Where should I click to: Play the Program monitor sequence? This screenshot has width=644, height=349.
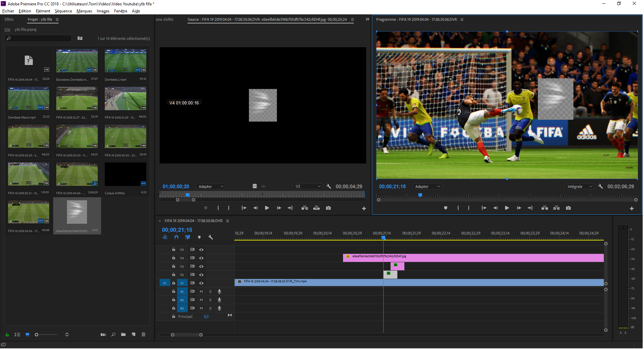pyautogui.click(x=507, y=208)
